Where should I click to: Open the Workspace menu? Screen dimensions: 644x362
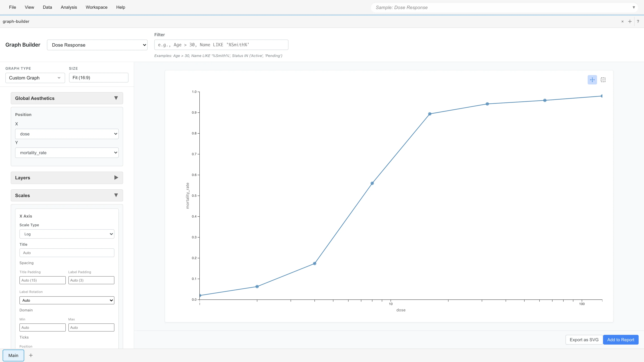coord(96,7)
